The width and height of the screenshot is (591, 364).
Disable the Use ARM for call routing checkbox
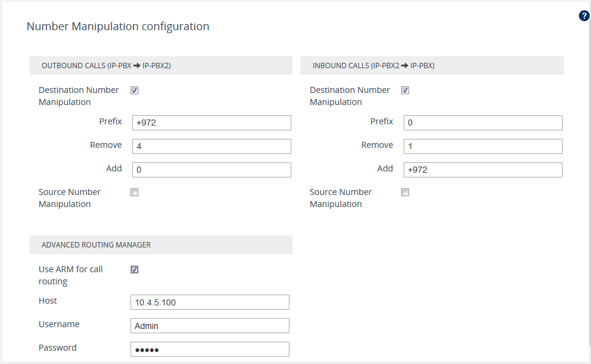pos(135,270)
